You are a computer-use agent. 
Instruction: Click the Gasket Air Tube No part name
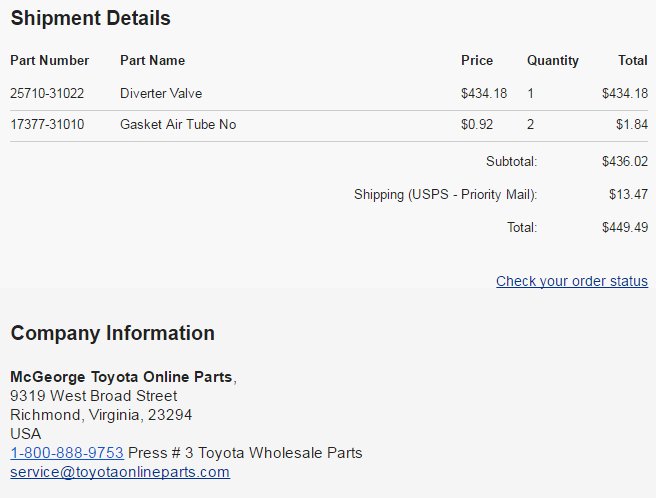(x=178, y=124)
